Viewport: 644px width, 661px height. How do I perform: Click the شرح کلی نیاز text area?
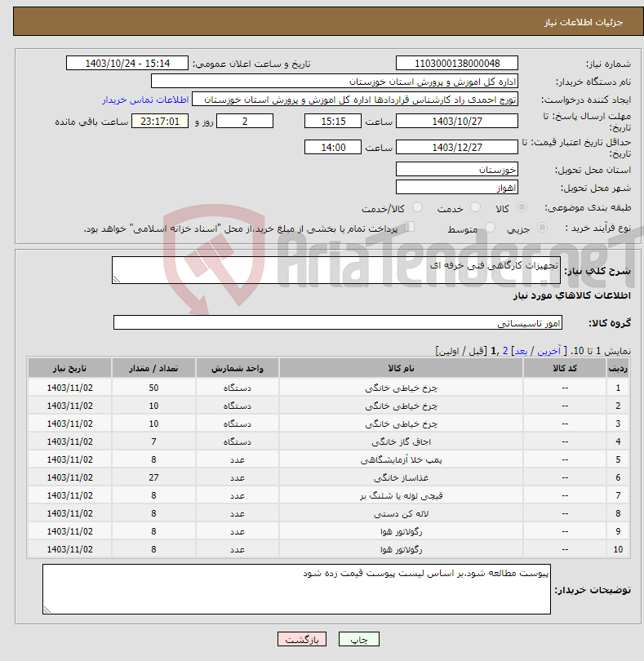(x=336, y=270)
